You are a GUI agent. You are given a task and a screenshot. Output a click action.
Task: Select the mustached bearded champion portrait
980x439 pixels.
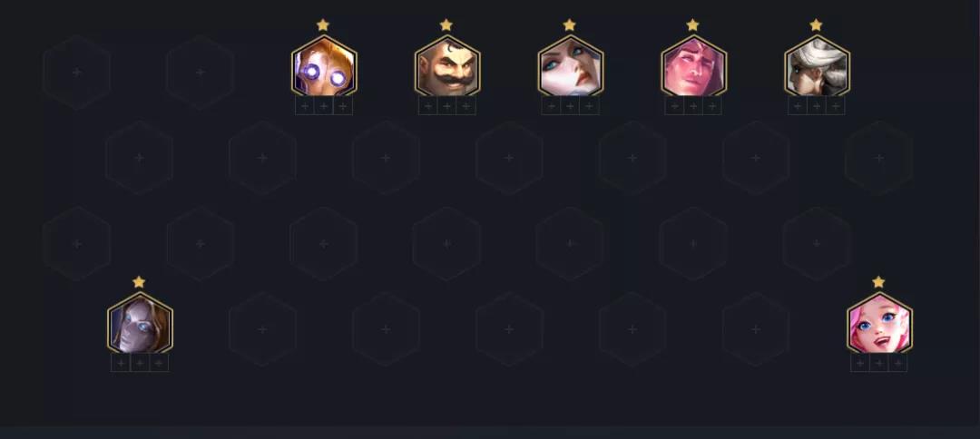coord(446,67)
